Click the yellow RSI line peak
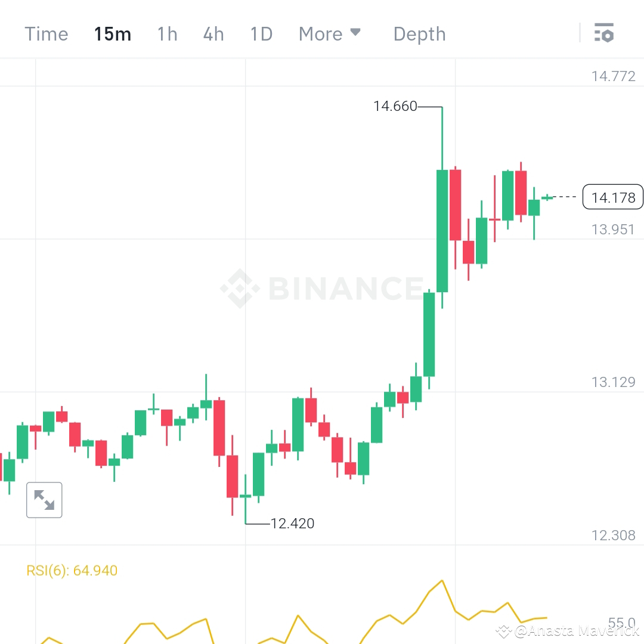The height and width of the screenshot is (644, 644). 442,581
